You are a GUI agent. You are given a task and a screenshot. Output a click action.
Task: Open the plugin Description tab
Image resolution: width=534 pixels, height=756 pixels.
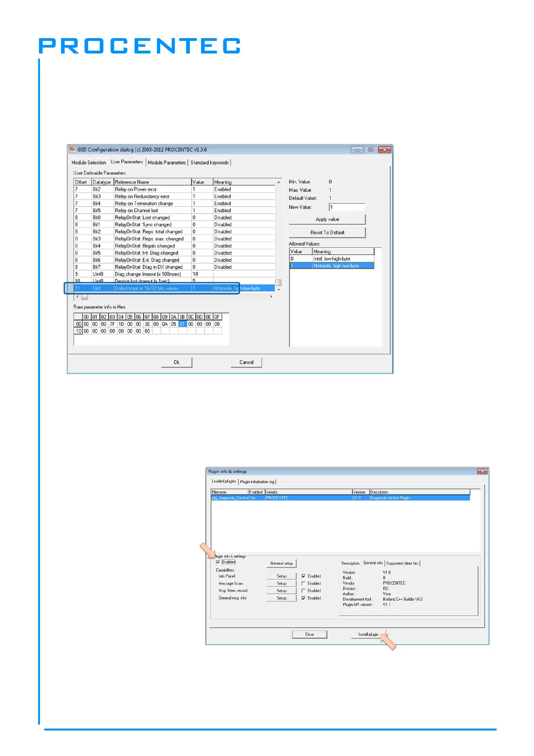coord(350,563)
